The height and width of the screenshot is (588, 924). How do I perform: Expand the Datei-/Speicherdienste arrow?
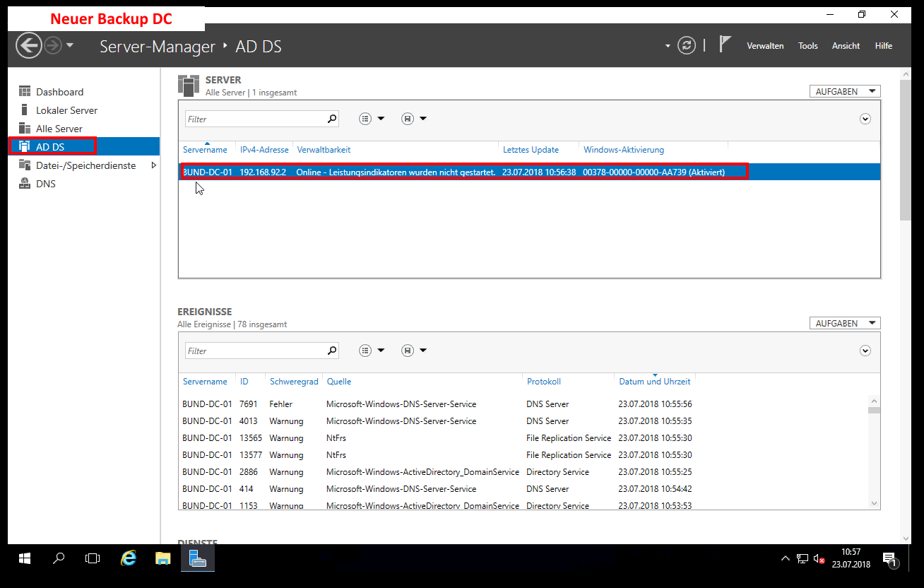(x=154, y=165)
